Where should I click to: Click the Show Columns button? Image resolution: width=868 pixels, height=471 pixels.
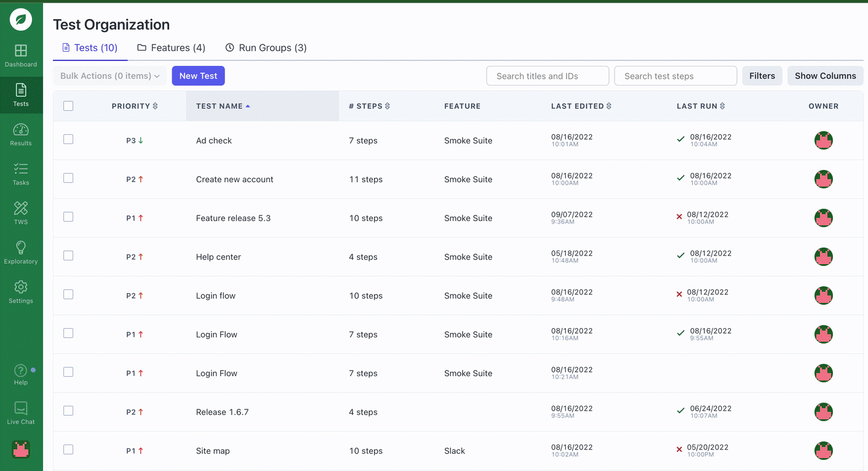tap(826, 76)
